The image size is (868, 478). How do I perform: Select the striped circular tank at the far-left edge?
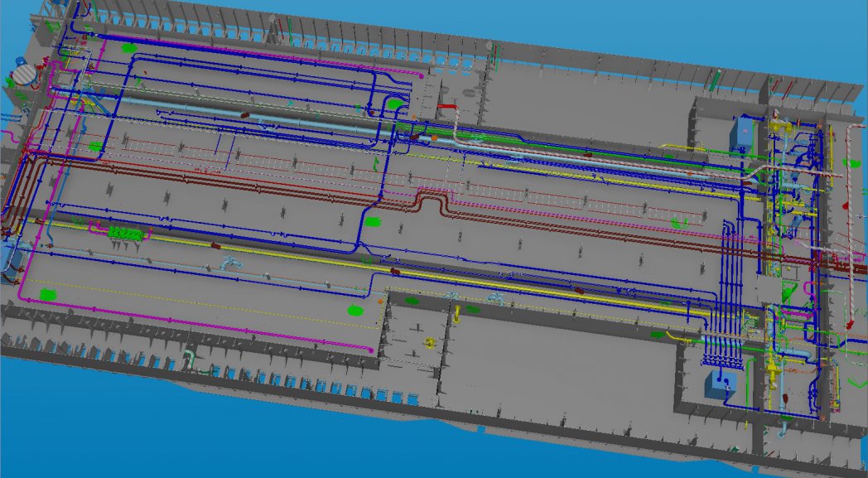pyautogui.click(x=25, y=75)
